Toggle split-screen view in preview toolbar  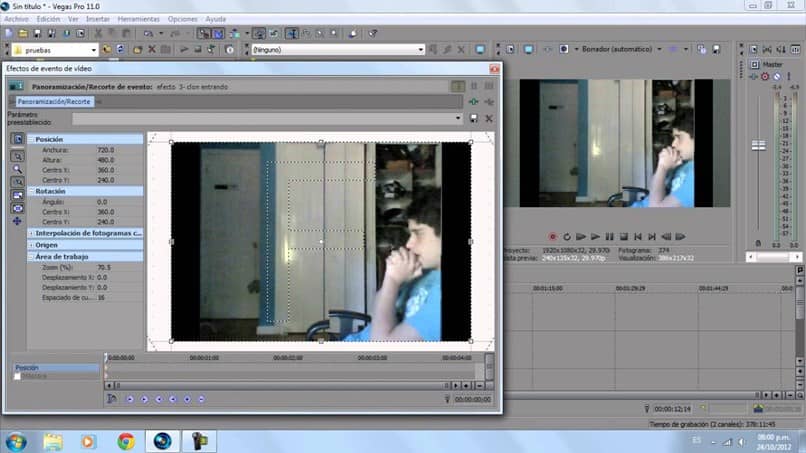tap(564, 49)
